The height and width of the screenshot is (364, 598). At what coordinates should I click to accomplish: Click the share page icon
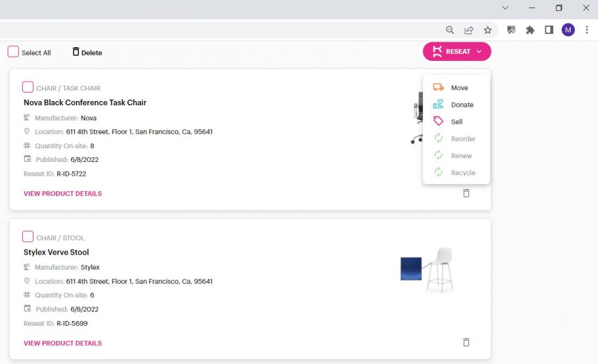469,30
